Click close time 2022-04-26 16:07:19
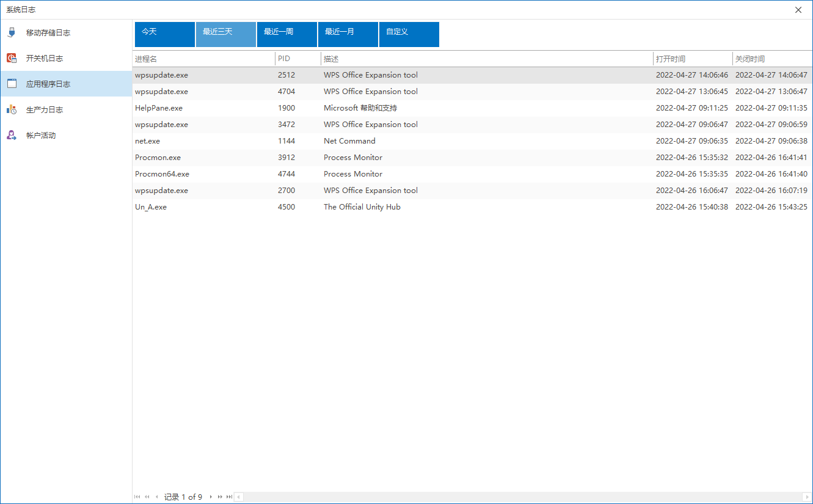This screenshot has height=504, width=813. [x=771, y=191]
